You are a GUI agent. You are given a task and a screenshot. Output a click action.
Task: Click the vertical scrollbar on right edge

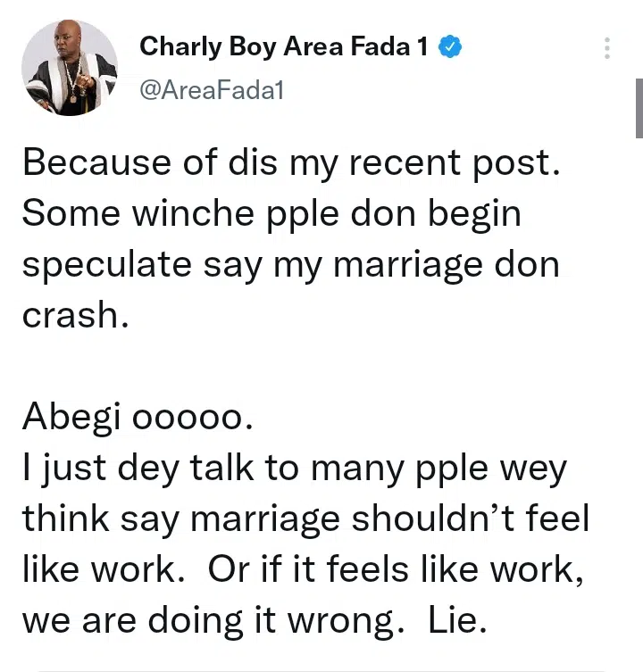[639, 107]
